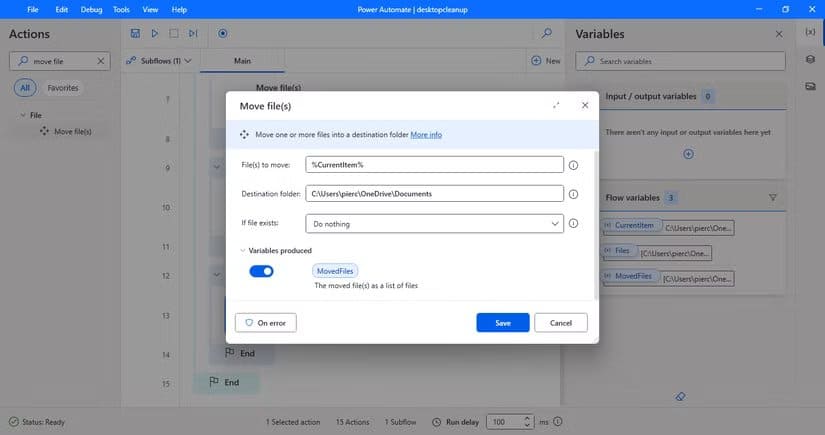Add an input or output variable
Image resolution: width=825 pixels, height=435 pixels.
688,154
